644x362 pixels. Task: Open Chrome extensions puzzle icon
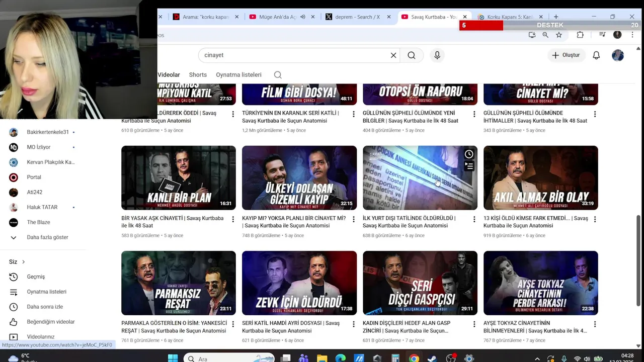tap(580, 35)
